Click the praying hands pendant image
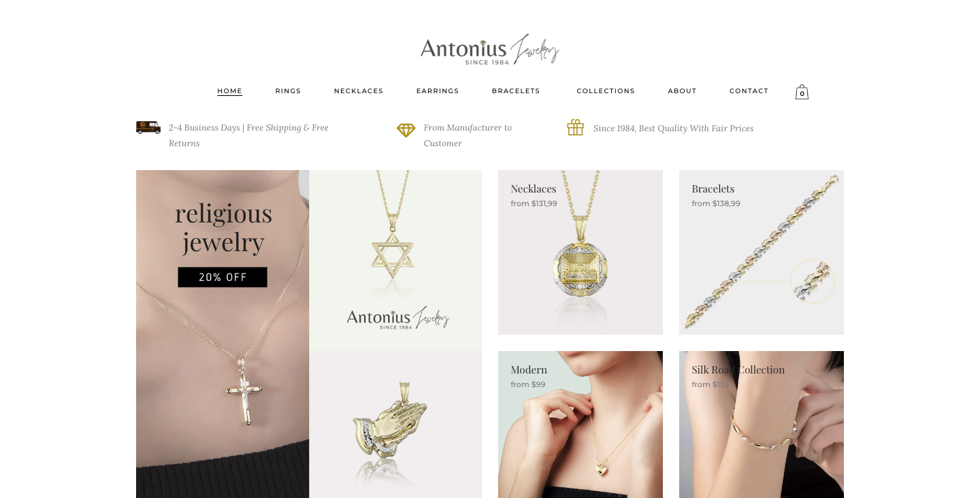 coord(395,425)
